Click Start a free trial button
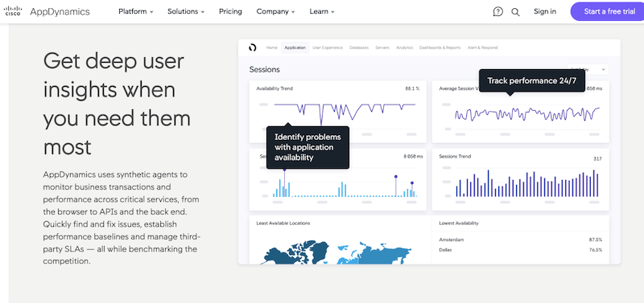 (608, 11)
